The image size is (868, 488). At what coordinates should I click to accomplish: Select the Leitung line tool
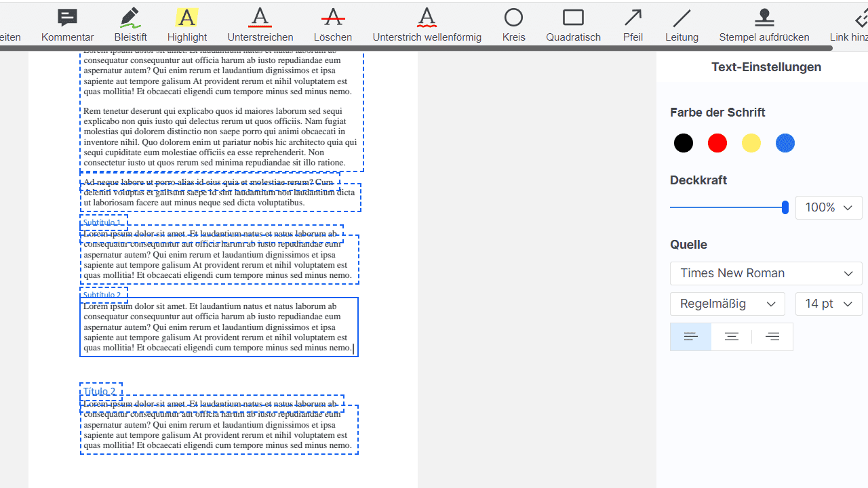point(682,25)
